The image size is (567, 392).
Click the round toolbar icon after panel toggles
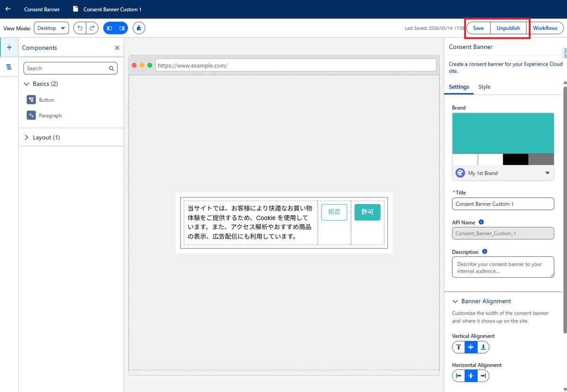pyautogui.click(x=139, y=28)
